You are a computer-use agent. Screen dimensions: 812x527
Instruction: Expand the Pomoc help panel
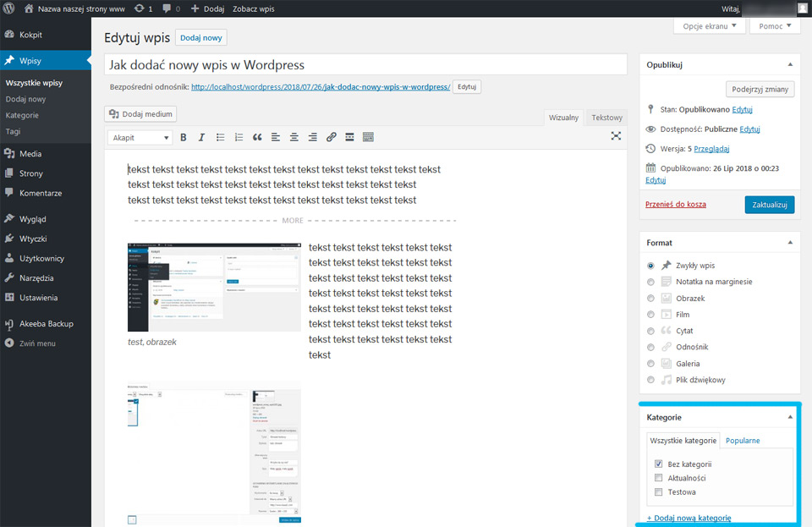coord(775,26)
